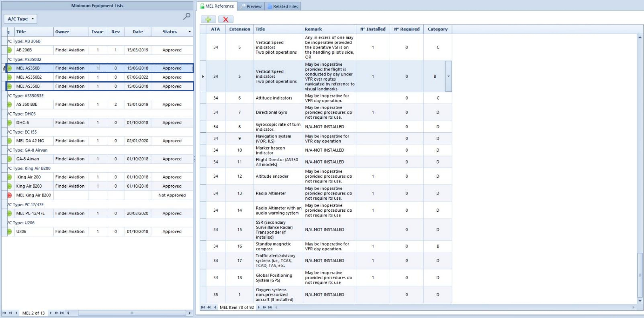Sort by the N° Required column header
644x318 pixels.
(407, 29)
